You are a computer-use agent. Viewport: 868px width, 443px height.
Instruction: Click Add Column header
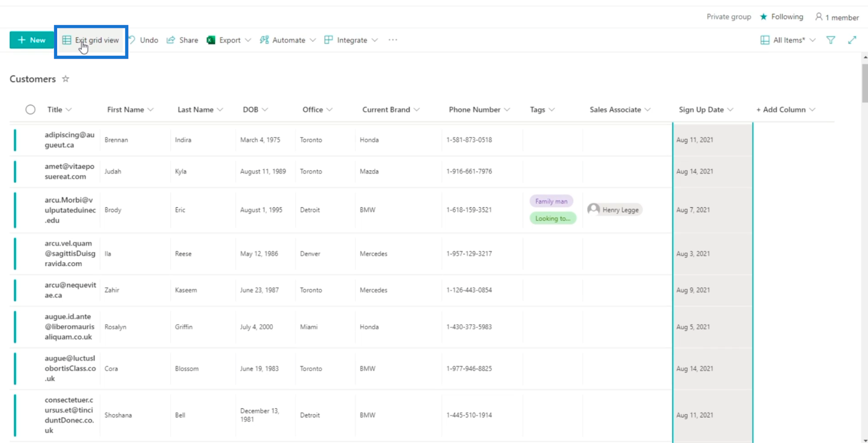786,110
